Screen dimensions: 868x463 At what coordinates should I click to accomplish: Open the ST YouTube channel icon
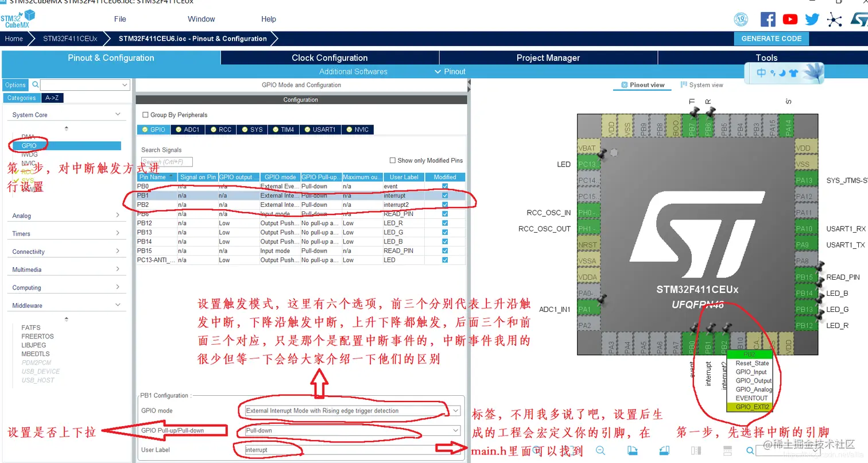click(x=790, y=20)
